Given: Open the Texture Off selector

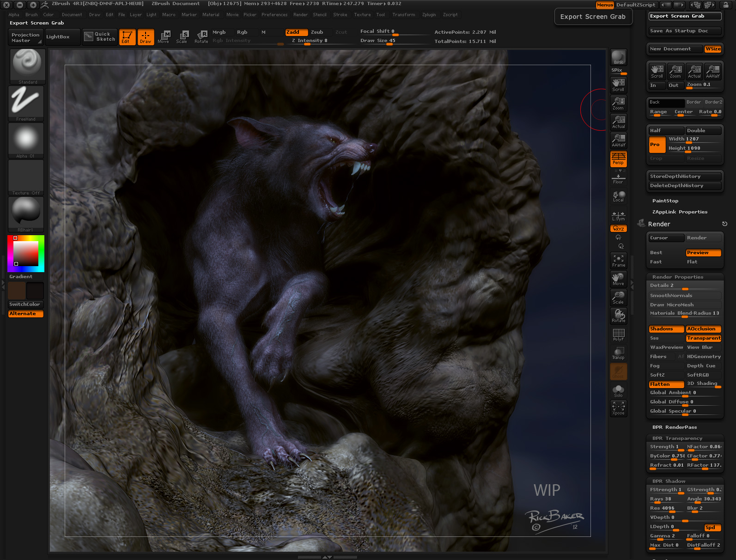Looking at the screenshot, I should [x=26, y=177].
